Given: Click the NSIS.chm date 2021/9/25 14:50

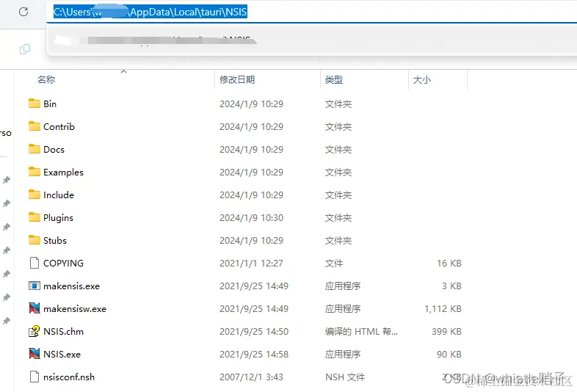Looking at the screenshot, I should [x=254, y=332].
